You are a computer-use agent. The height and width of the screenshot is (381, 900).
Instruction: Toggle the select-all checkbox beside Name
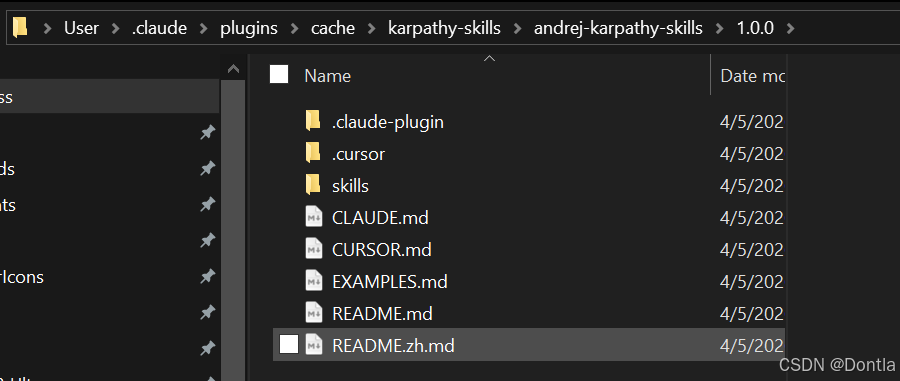pyautogui.click(x=279, y=75)
